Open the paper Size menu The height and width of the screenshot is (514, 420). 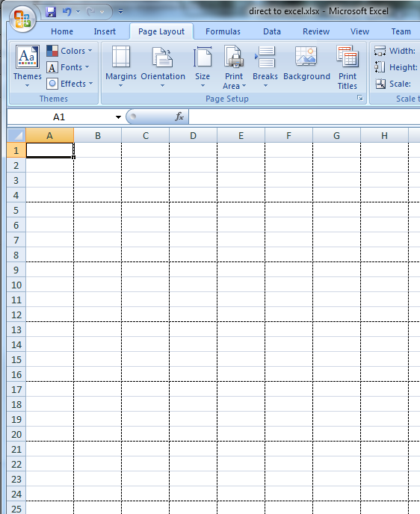click(x=203, y=66)
